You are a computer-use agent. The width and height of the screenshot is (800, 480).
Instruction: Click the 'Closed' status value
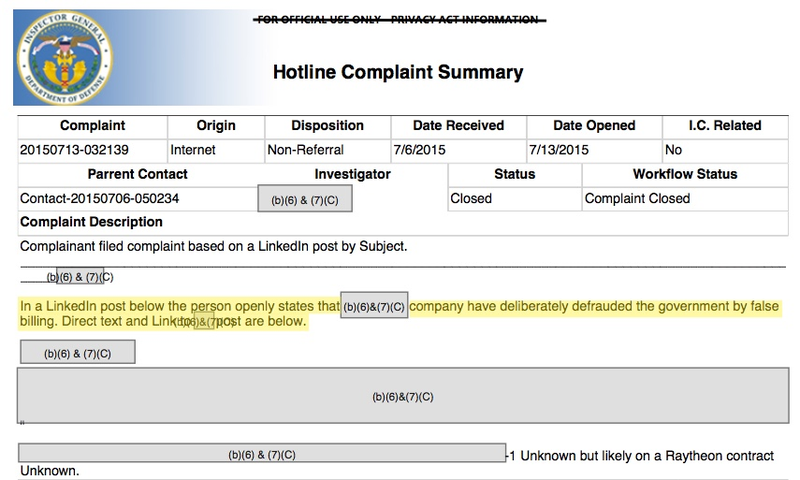tap(471, 198)
